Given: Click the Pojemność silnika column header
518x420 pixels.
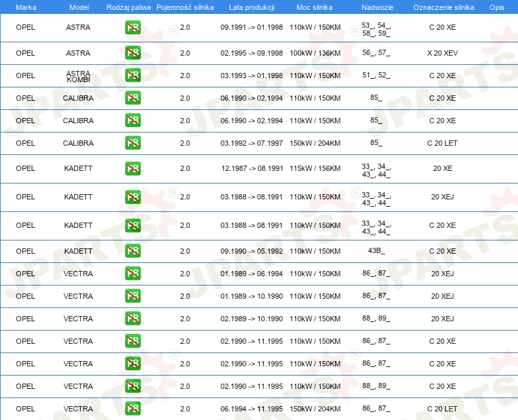Looking at the screenshot, I should (185, 7).
